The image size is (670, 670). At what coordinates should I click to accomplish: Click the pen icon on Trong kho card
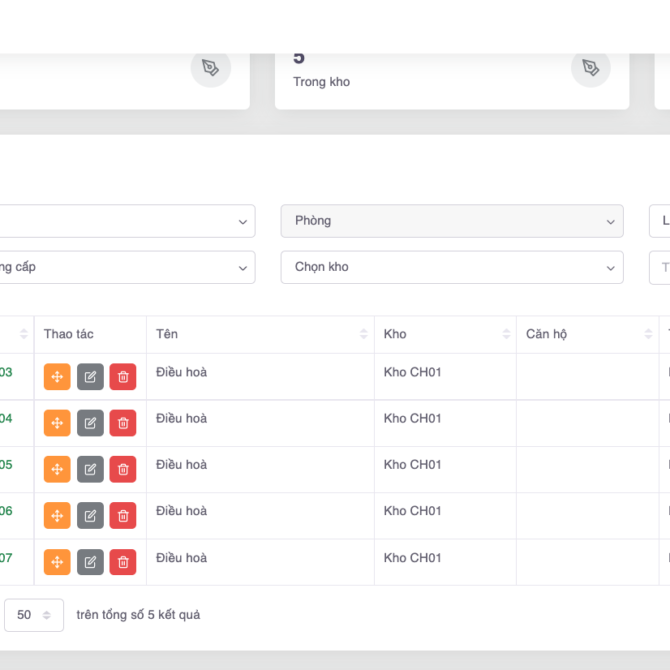pos(590,67)
